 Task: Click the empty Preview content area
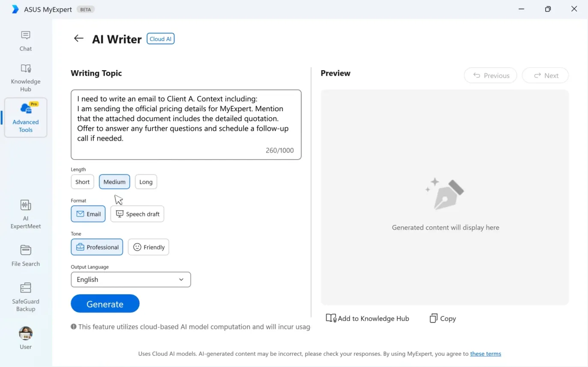click(x=445, y=197)
